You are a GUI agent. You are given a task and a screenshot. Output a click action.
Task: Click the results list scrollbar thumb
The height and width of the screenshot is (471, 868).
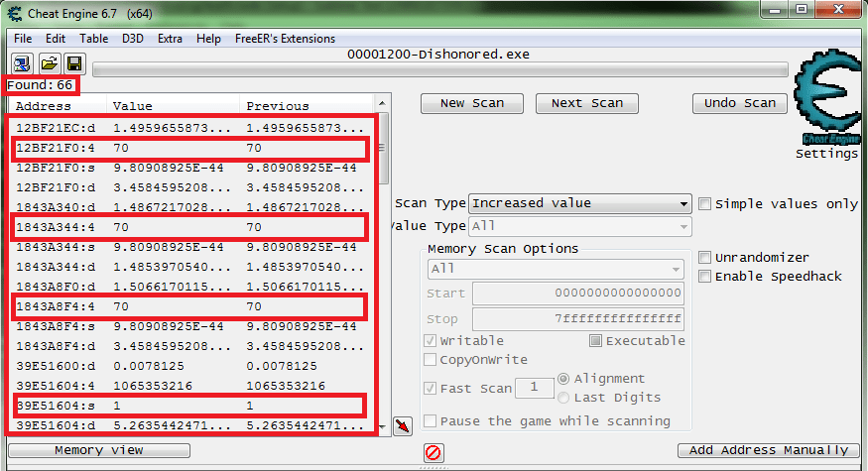point(383,149)
